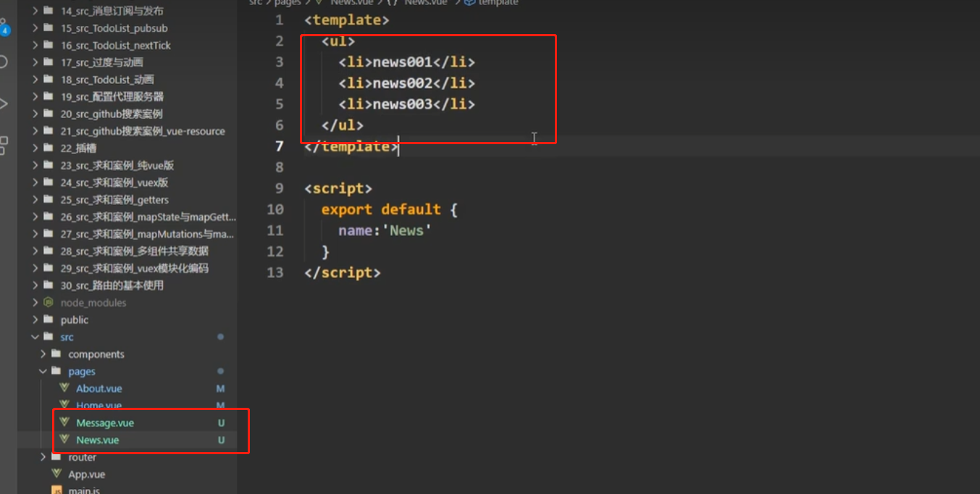Expand the 30_src_路由的基本使用 folder
This screenshot has width=980, height=494.
point(35,285)
